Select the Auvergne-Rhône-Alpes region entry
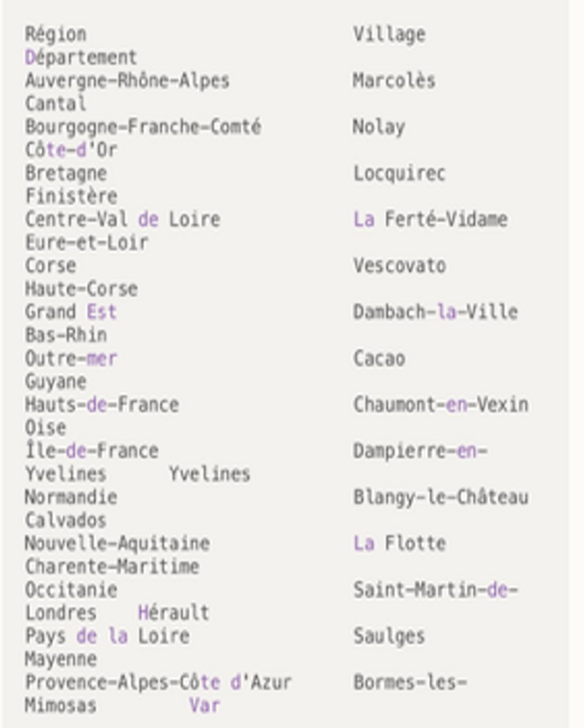Image resolution: width=584 pixels, height=728 pixels. coord(127,80)
